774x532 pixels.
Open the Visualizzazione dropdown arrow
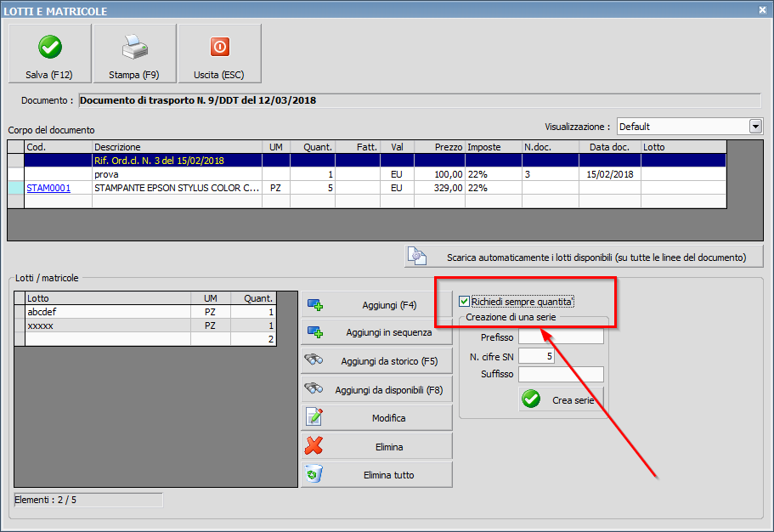[755, 127]
